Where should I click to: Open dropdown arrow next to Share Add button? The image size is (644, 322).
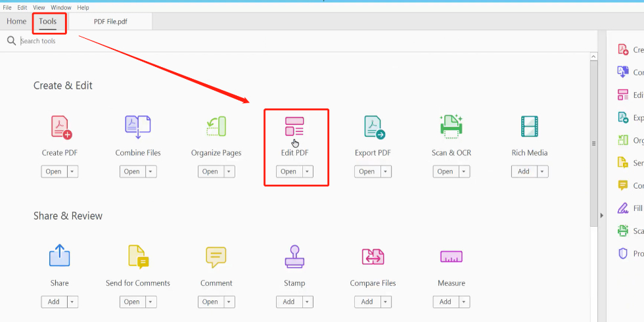(72, 302)
